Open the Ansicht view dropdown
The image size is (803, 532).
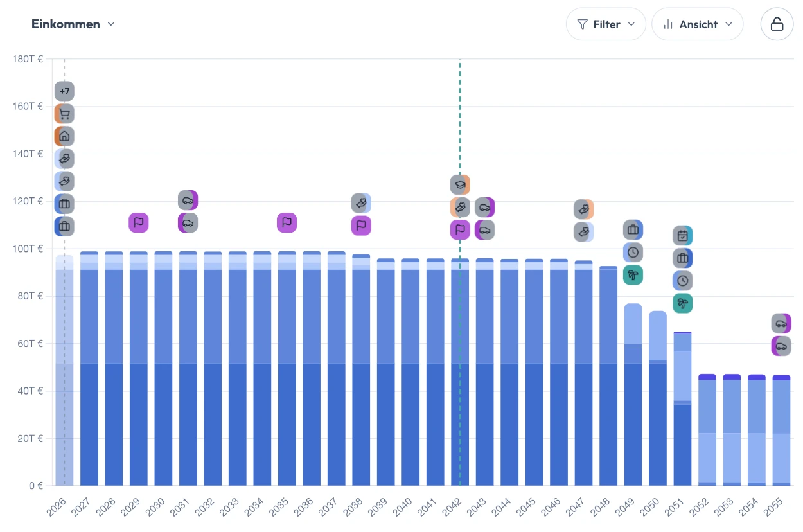point(698,24)
